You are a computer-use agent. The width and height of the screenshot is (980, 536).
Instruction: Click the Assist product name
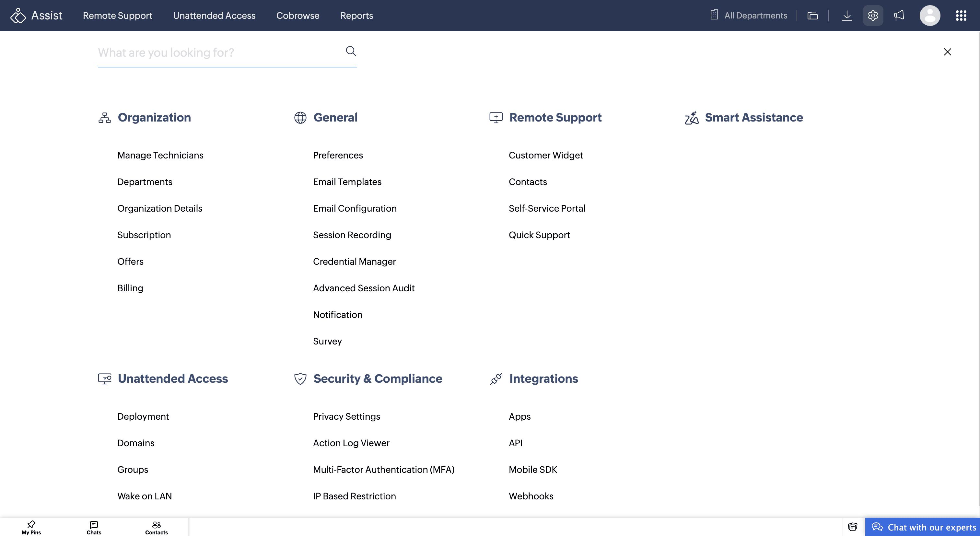46,16
